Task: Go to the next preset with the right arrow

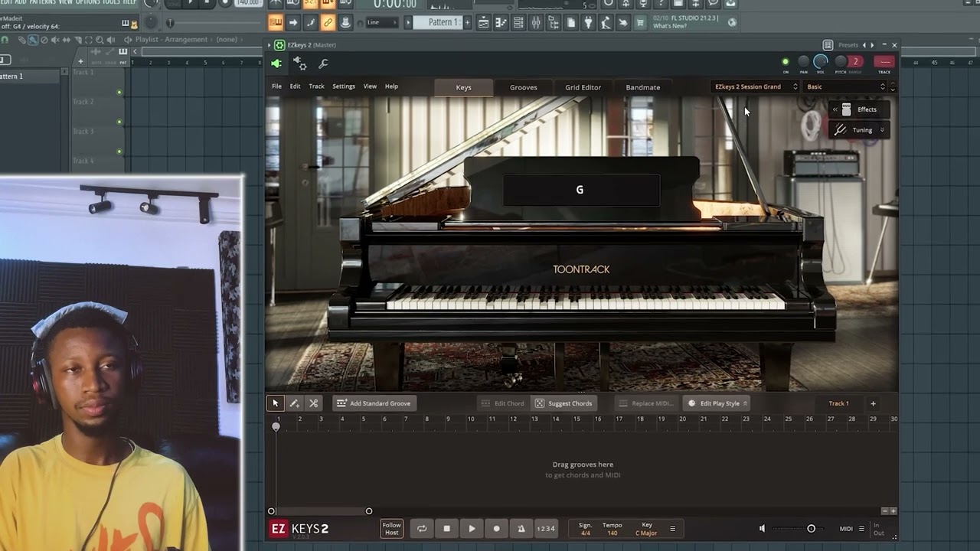Action: coord(872,45)
